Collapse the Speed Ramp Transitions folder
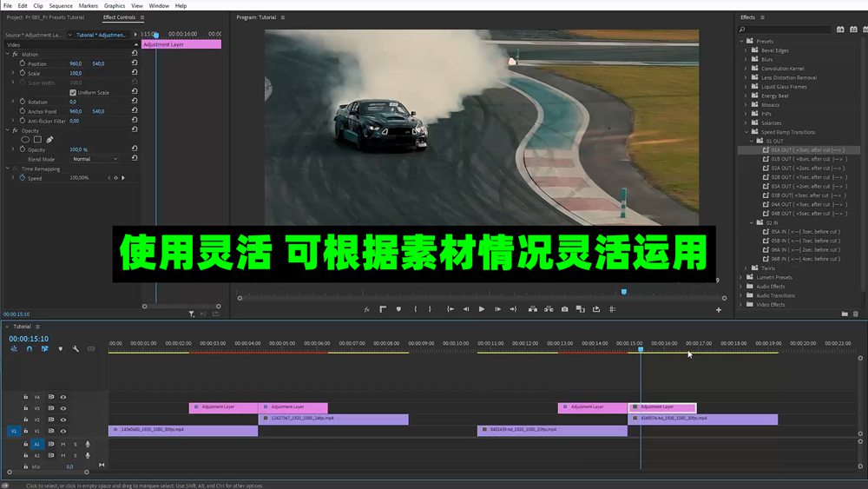The height and width of the screenshot is (489, 868). [x=745, y=132]
